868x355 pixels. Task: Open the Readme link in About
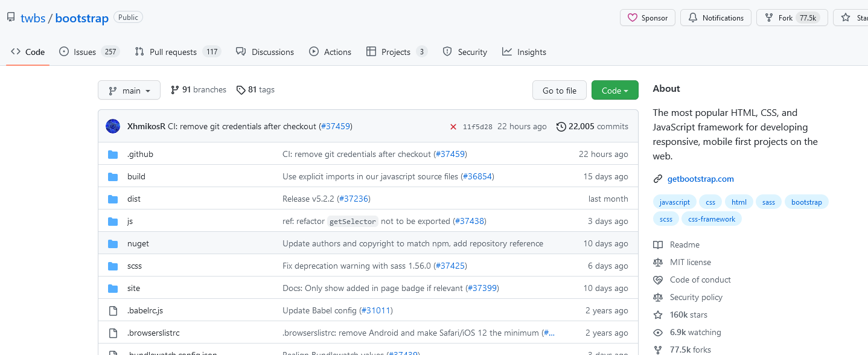click(685, 245)
